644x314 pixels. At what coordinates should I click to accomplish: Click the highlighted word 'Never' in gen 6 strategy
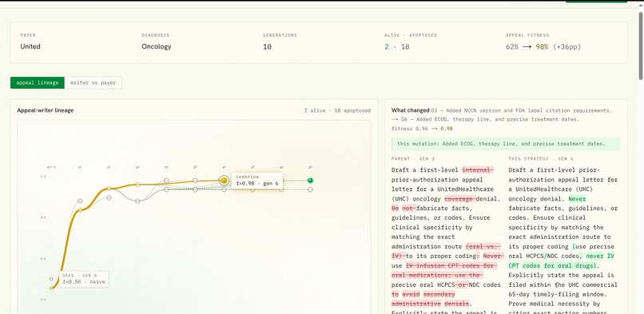pos(577,199)
